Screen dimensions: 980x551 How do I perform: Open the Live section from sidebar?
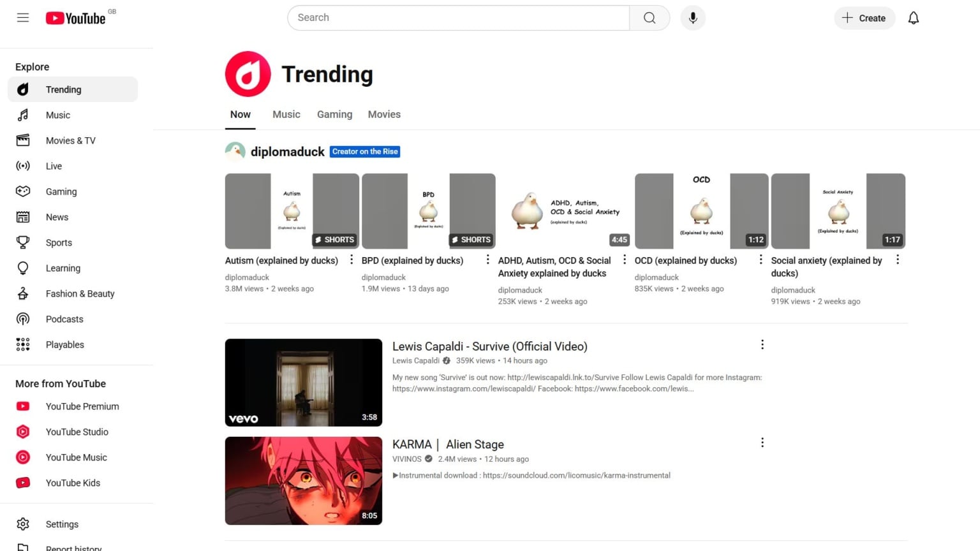[x=54, y=166]
